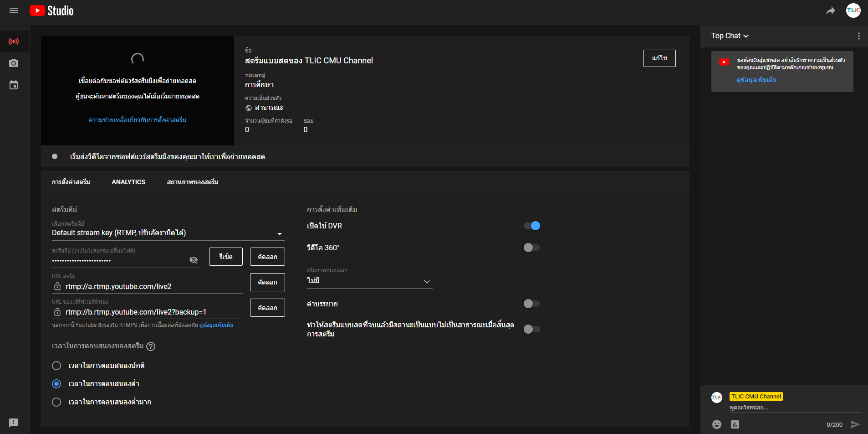
Task: Open RTMPS learn more link
Action: pos(216,325)
